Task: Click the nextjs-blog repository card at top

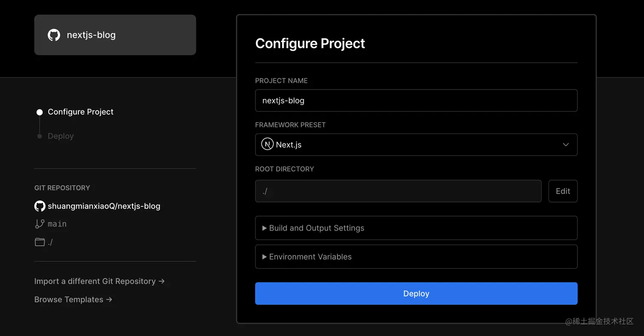Action: pos(115,35)
